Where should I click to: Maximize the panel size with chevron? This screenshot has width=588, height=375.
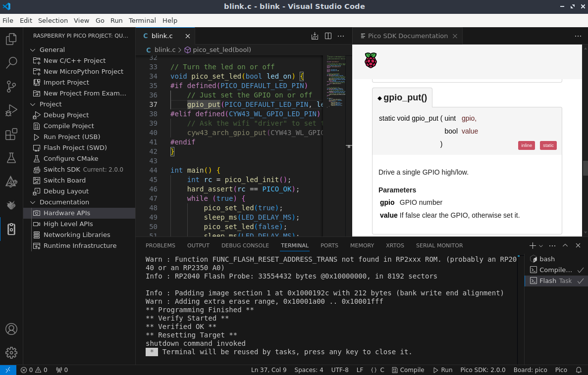tap(565, 245)
